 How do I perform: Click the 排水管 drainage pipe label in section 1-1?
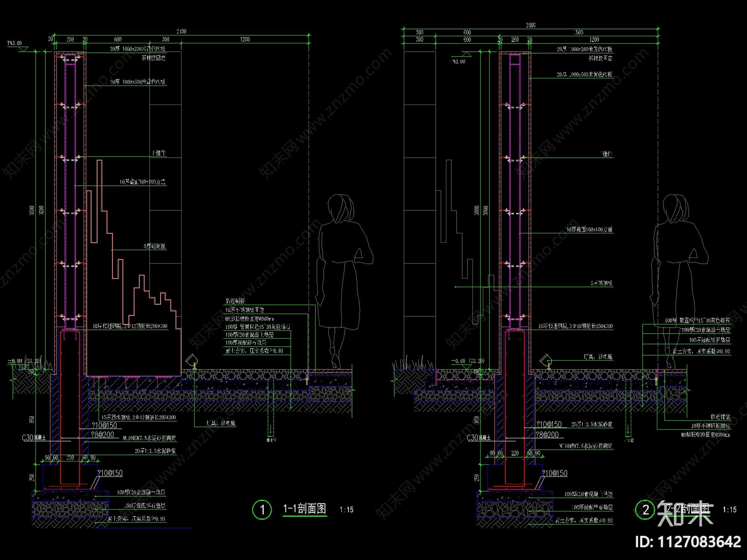271,440
